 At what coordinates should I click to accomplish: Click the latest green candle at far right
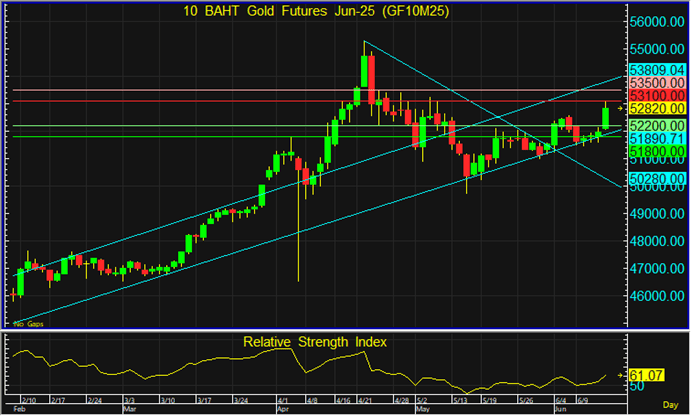pos(606,117)
